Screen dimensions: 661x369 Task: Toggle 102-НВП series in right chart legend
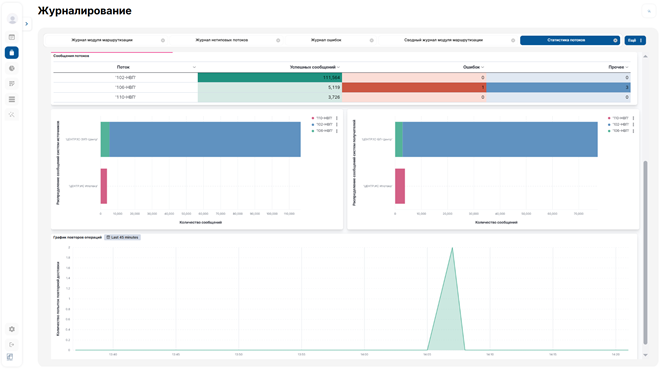coord(621,124)
